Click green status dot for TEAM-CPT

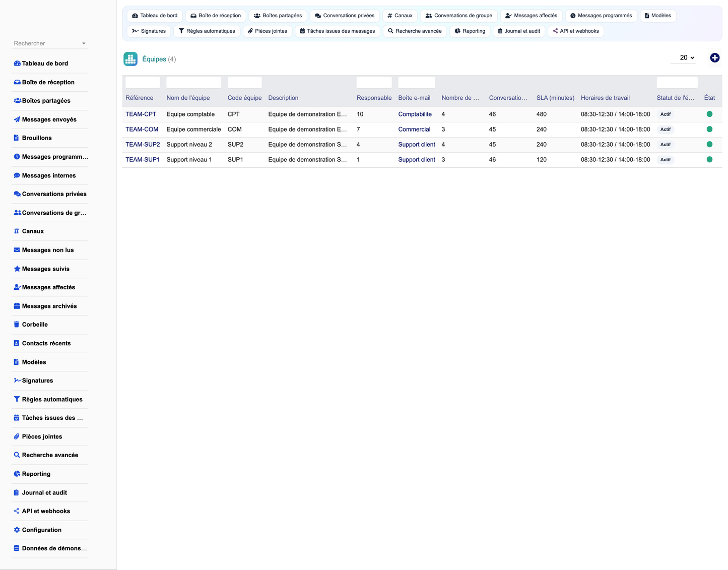click(x=709, y=114)
